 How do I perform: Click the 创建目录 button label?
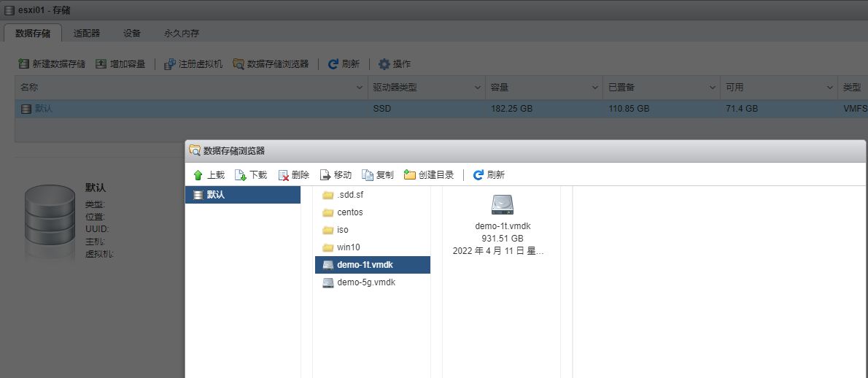tap(436, 175)
